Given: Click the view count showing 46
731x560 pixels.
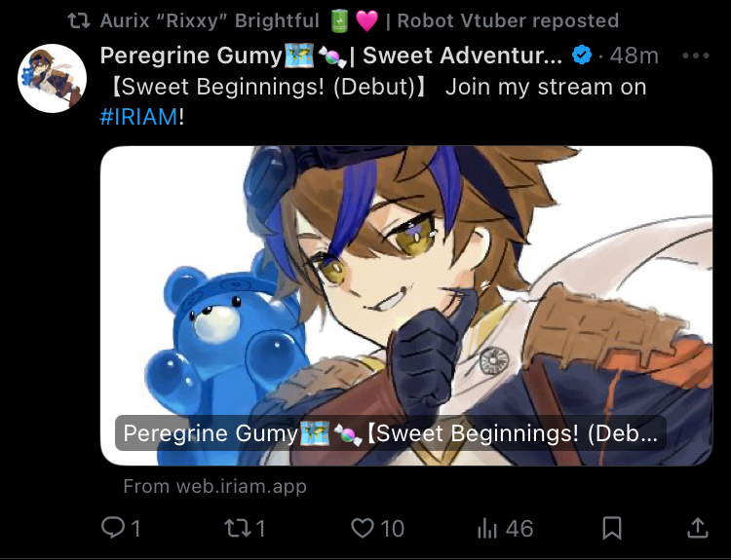Looking at the screenshot, I should coord(519,528).
